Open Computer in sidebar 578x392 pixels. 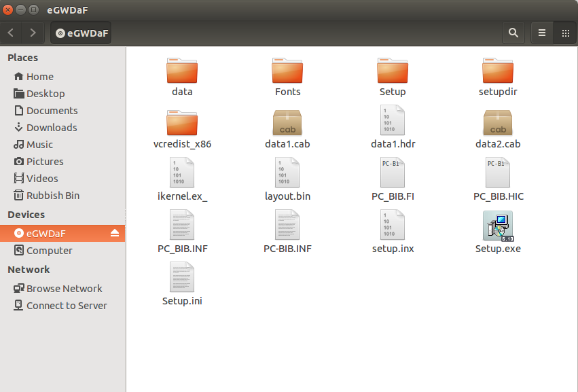(x=62, y=250)
